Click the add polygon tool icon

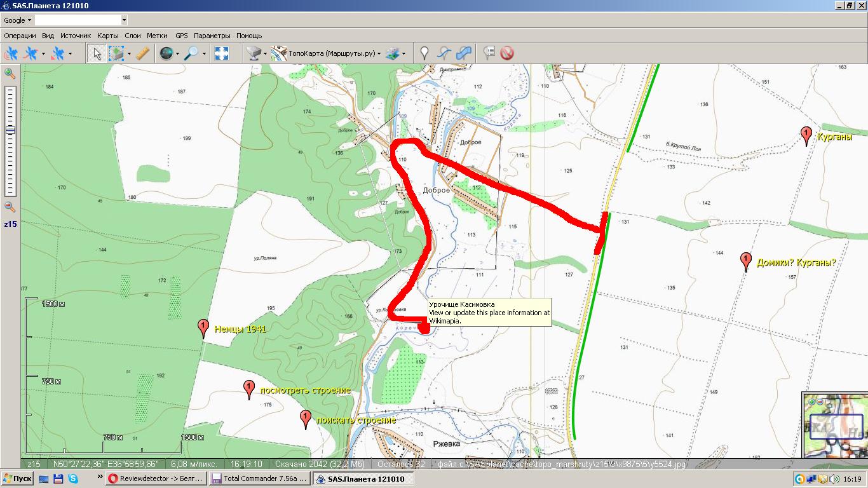(x=465, y=54)
